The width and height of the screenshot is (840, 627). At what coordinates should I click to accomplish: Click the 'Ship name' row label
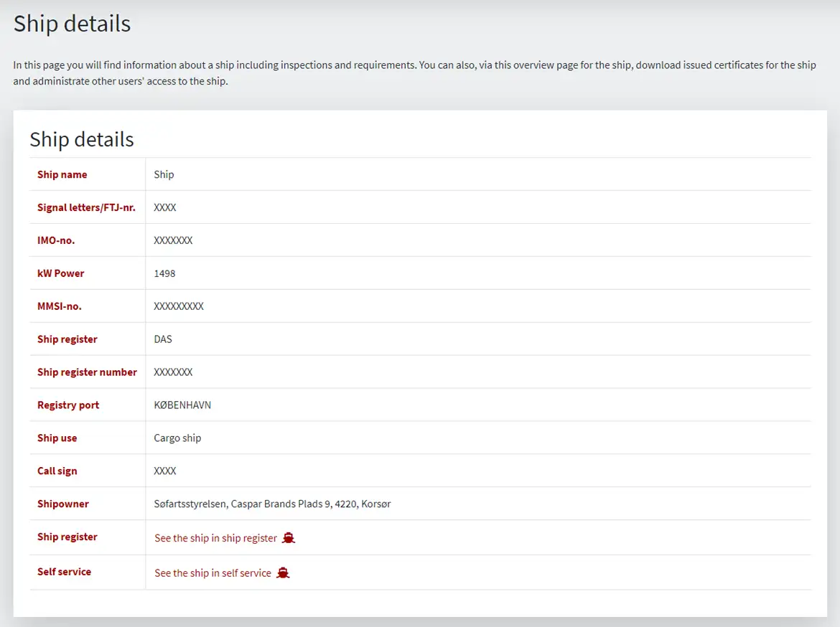click(62, 174)
